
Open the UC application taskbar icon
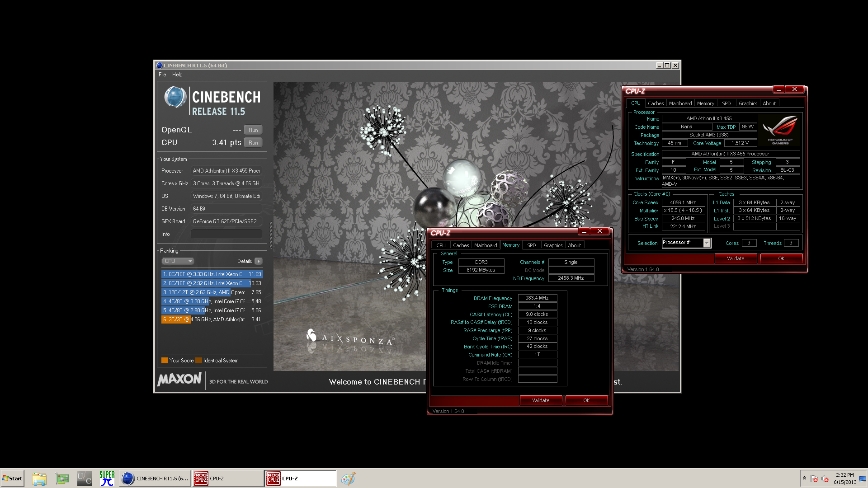click(x=85, y=479)
